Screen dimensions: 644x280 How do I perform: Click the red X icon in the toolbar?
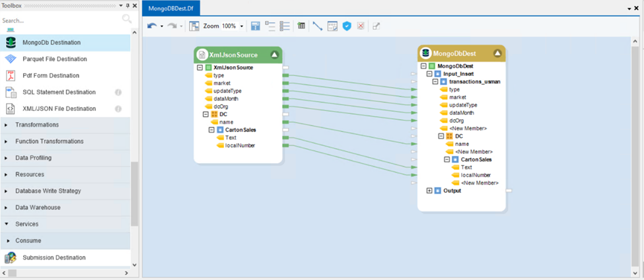[361, 26]
